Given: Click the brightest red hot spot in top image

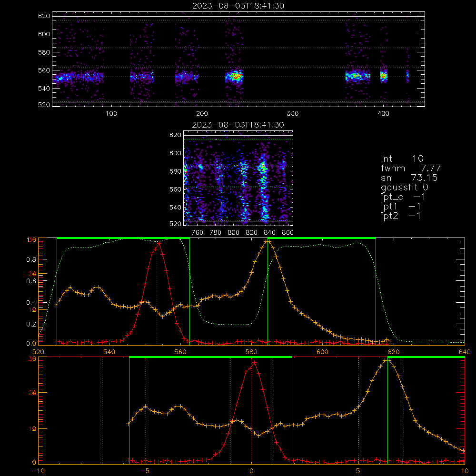Looking at the screenshot, I should [235, 77].
